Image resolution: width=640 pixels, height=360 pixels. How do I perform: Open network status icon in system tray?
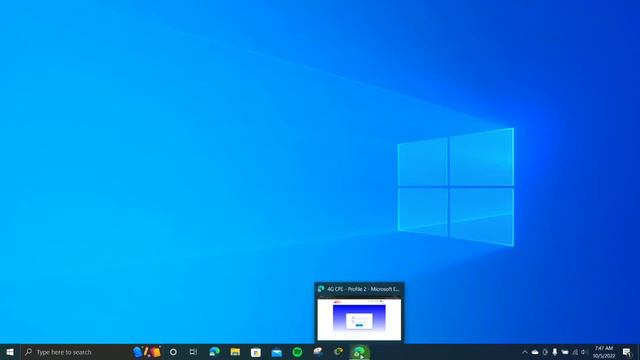tap(575, 352)
